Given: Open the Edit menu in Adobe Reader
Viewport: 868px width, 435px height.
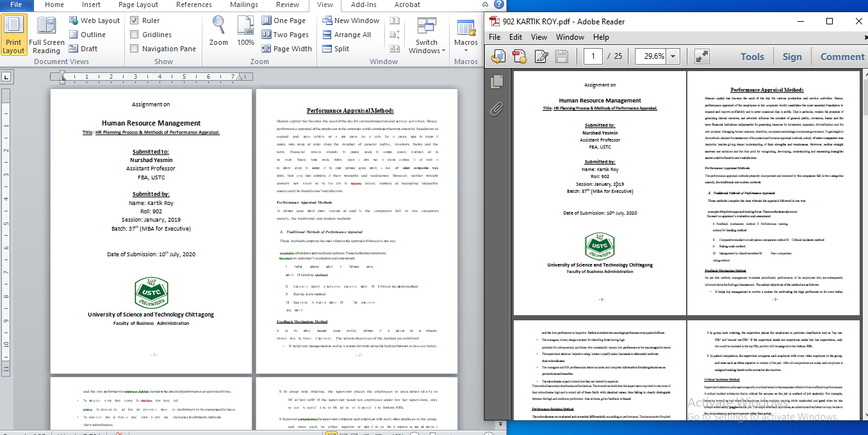Looking at the screenshot, I should 515,37.
